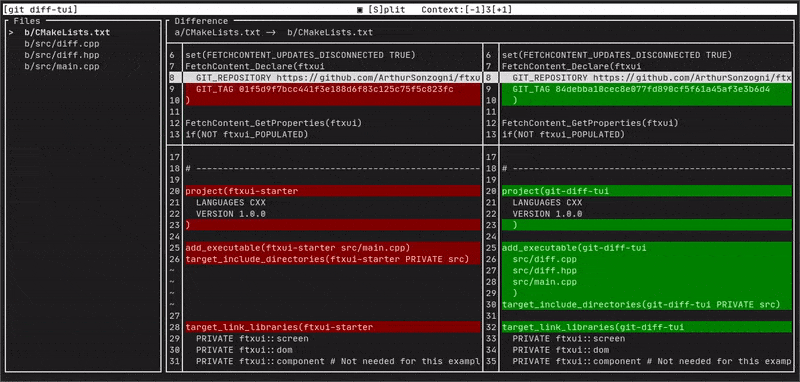
Task: Select removed line project(ftxui-starter
Action: pyautogui.click(x=333, y=191)
